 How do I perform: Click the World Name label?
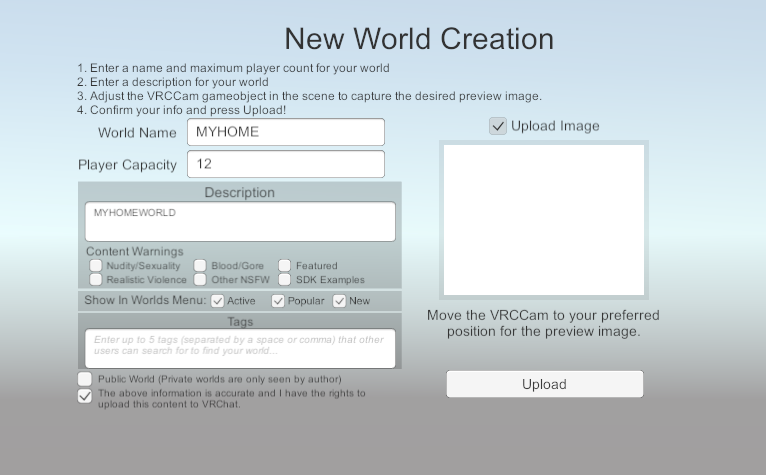(x=137, y=133)
